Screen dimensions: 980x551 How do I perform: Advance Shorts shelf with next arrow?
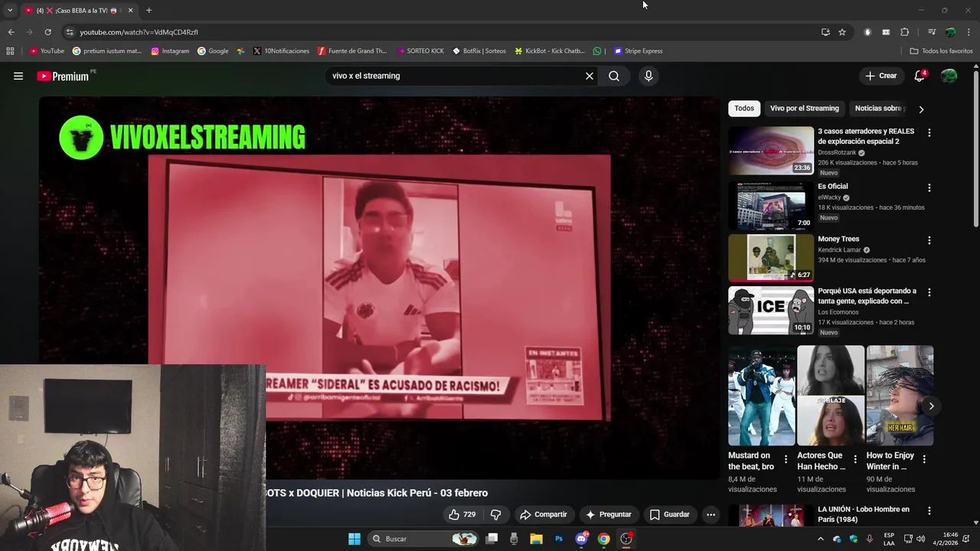click(x=931, y=406)
